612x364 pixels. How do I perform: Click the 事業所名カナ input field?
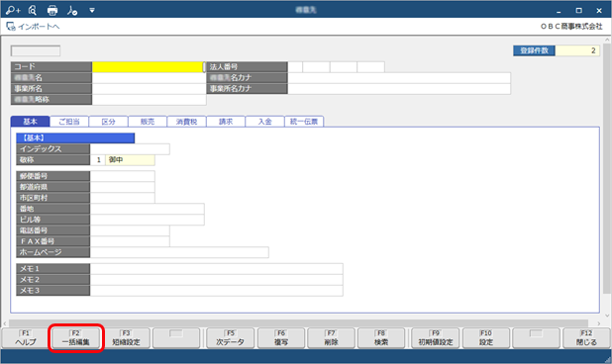pos(399,89)
